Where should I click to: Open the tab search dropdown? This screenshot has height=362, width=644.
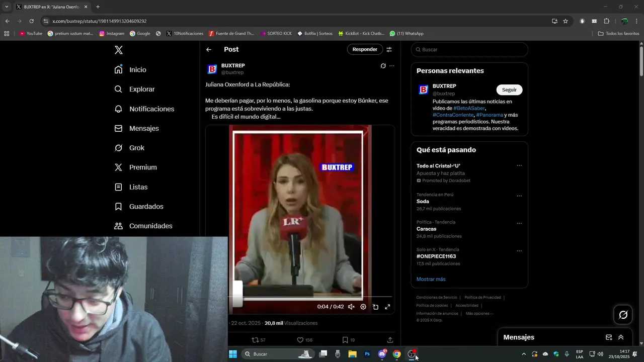coord(7,7)
